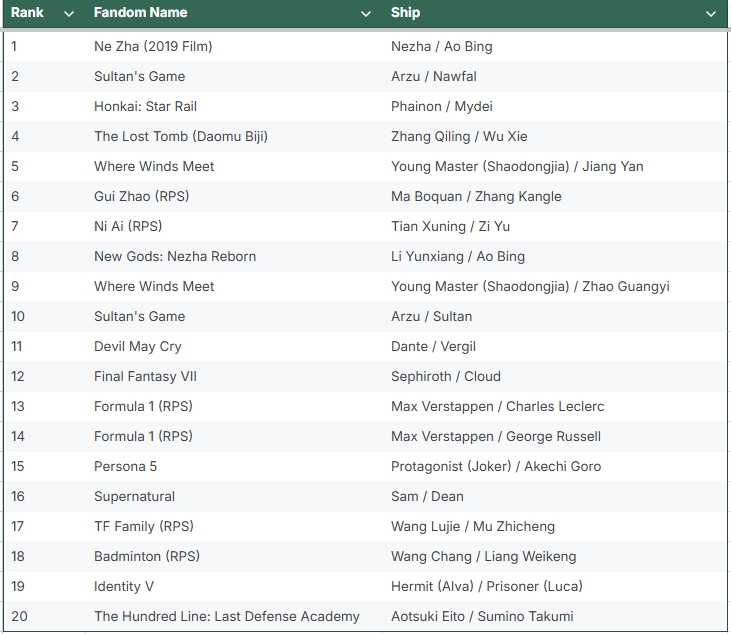
Task: Select the Nezha / Ao Bing cell
Action: [x=441, y=46]
